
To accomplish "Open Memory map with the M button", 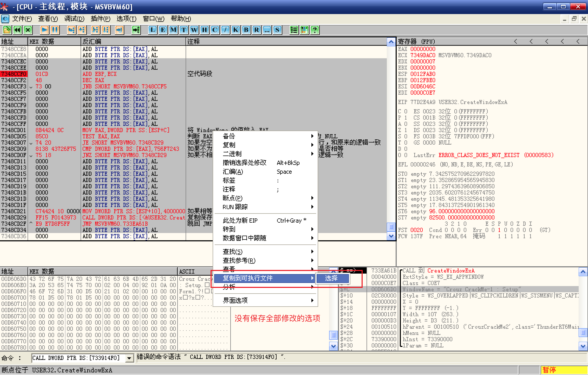I will click(x=173, y=30).
